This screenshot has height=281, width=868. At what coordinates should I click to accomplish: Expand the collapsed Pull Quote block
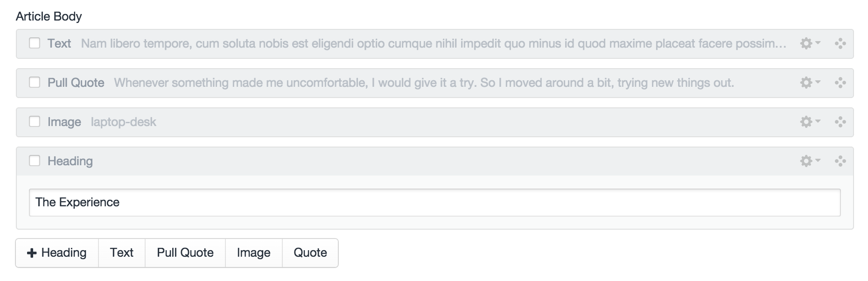420,83
